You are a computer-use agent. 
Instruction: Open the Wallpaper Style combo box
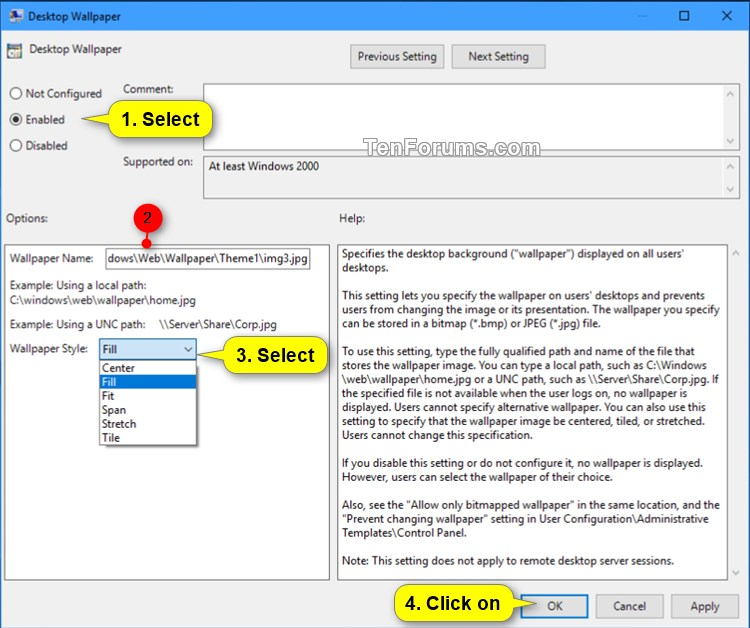[148, 349]
